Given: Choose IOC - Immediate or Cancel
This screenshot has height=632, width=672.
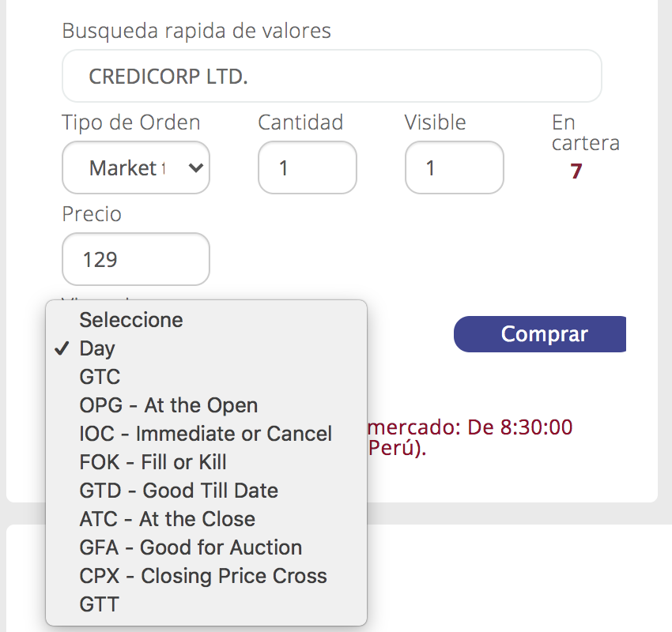Looking at the screenshot, I should click(x=206, y=434).
